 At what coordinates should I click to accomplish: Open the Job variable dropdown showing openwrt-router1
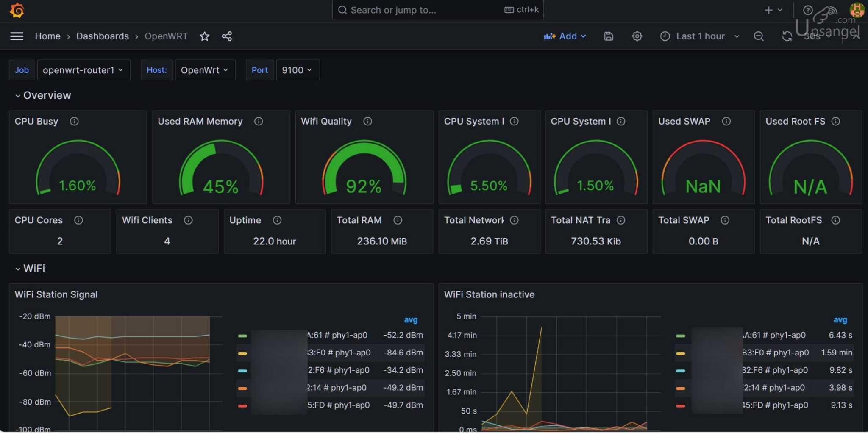coord(83,70)
